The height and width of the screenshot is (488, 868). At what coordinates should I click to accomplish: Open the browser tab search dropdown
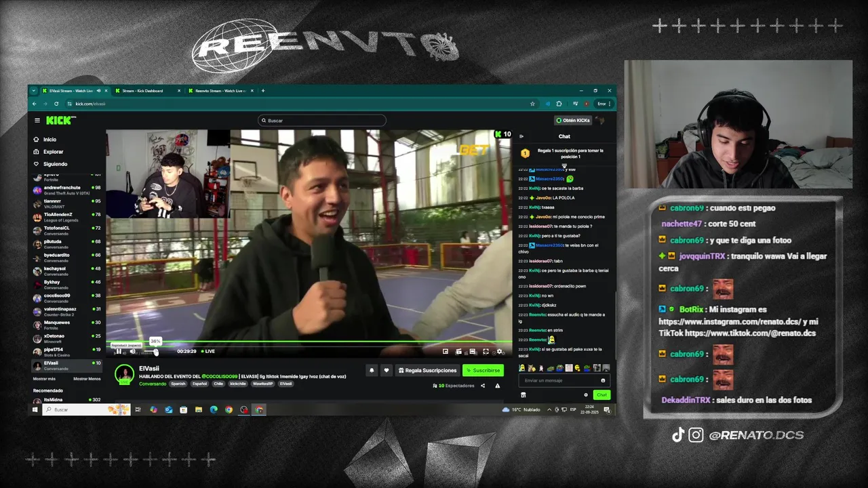tap(34, 91)
